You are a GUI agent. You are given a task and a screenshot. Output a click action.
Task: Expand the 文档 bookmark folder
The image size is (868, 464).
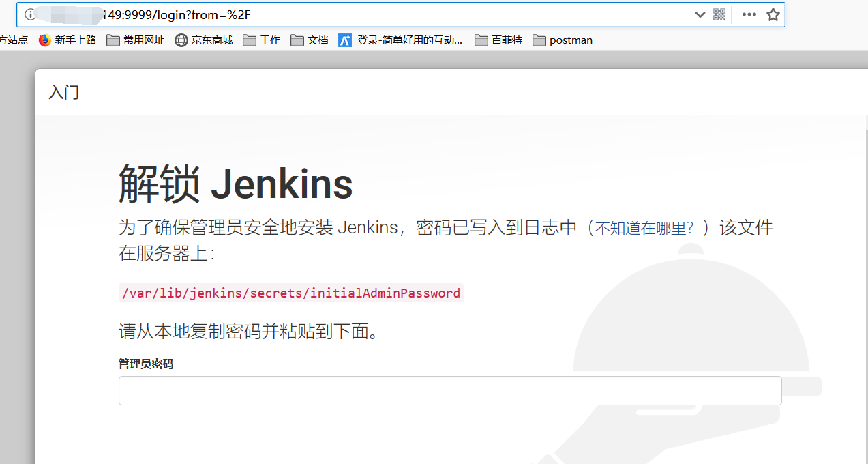click(309, 40)
